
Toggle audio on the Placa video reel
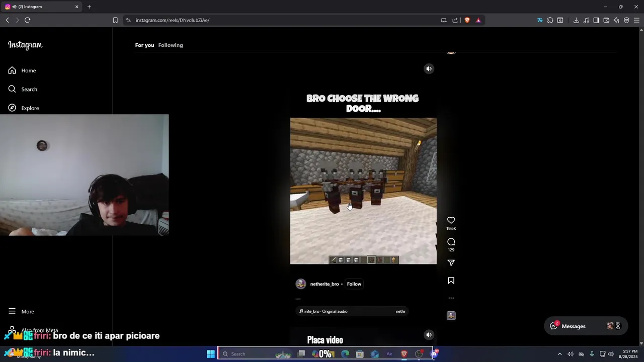point(429,335)
